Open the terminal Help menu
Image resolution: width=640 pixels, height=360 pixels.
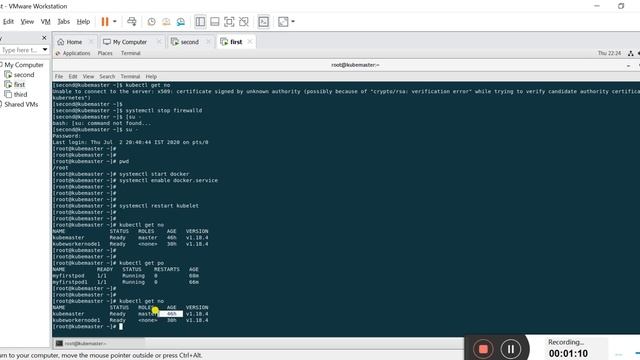[151, 76]
